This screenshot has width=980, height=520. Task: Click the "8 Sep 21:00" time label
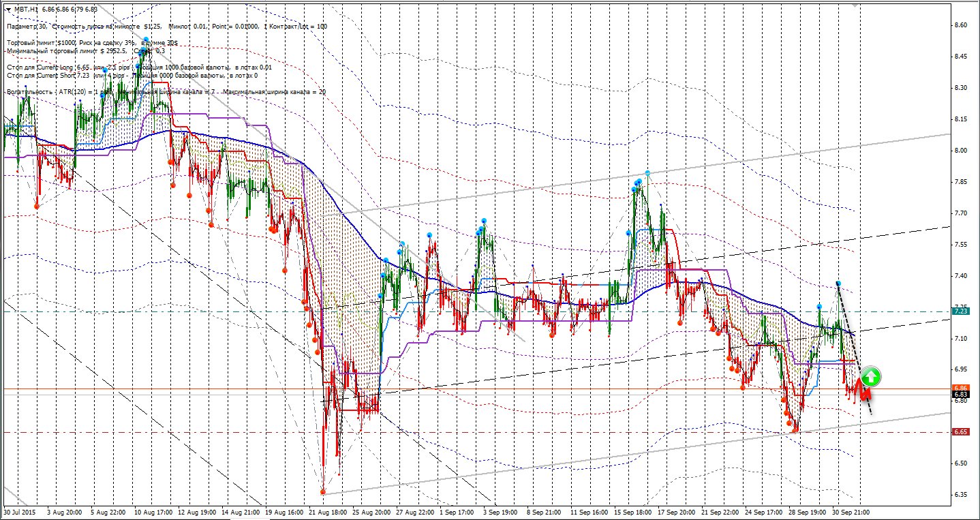[x=544, y=511]
